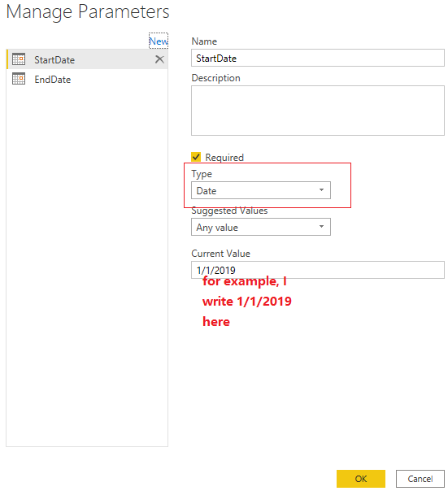Confirm parameters with the OK button
Image resolution: width=448 pixels, height=491 pixels.
click(x=361, y=479)
